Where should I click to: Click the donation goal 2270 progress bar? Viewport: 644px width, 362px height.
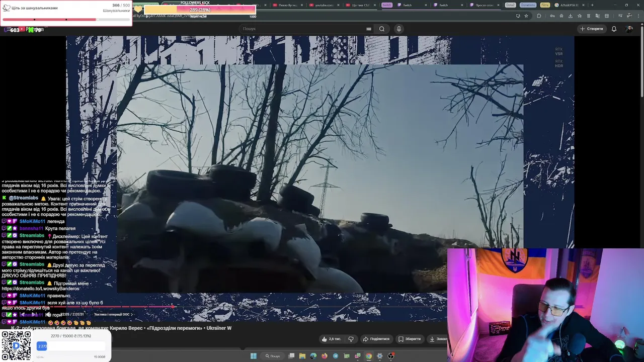click(71, 346)
